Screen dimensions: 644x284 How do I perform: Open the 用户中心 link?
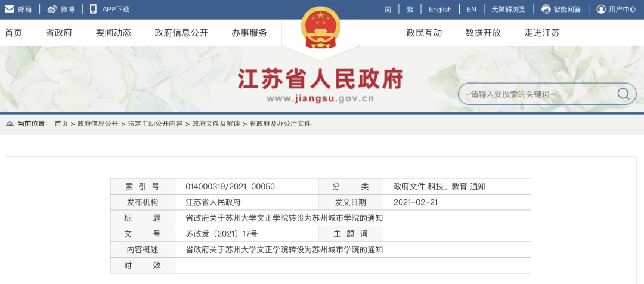click(x=623, y=9)
